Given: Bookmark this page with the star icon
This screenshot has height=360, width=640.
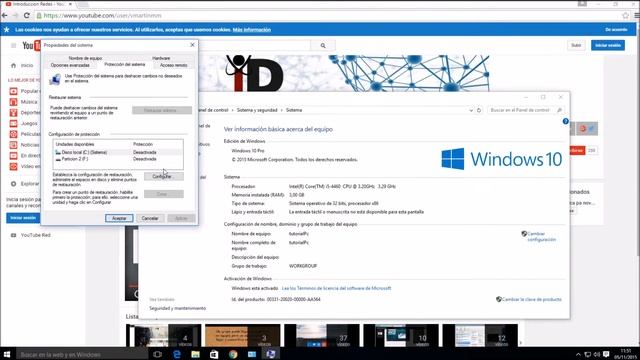Looking at the screenshot, I should point(625,16).
